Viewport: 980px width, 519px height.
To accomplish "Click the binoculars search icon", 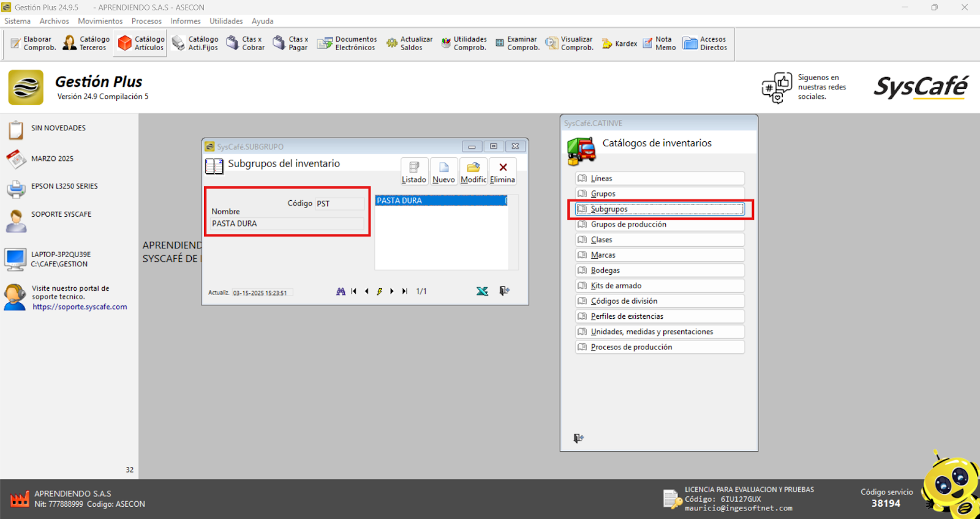I will 341,291.
